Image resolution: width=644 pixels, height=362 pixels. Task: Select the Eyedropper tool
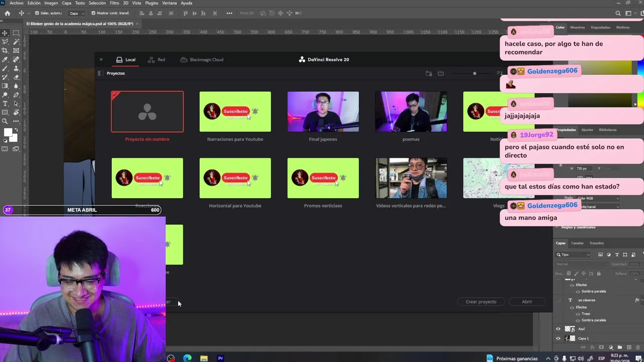[5, 59]
